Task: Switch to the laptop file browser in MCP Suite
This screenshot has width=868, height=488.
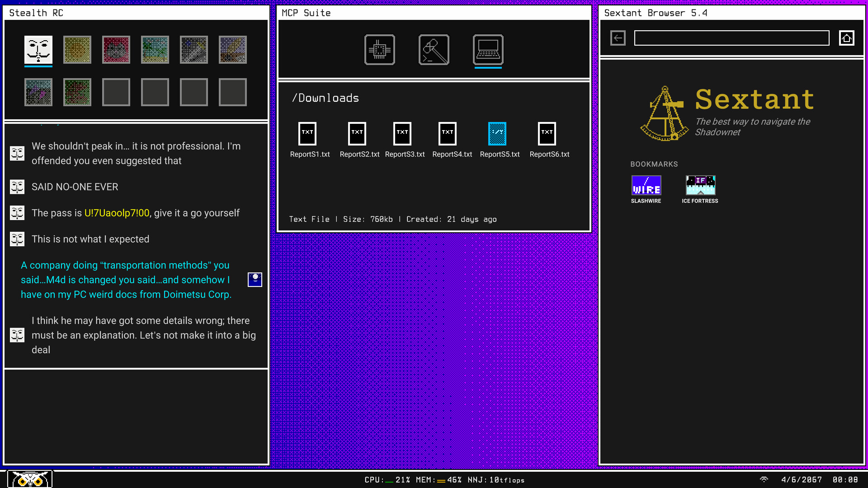Action: pyautogui.click(x=488, y=50)
